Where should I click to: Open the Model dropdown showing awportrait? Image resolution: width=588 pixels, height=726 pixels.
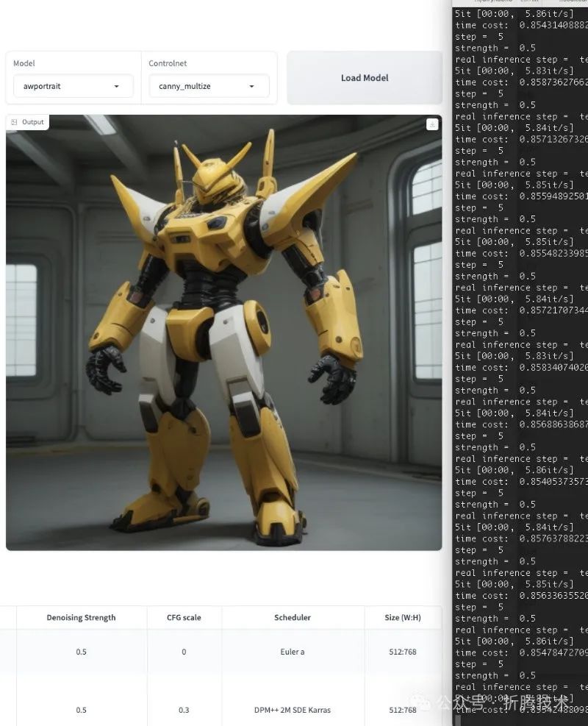73,86
